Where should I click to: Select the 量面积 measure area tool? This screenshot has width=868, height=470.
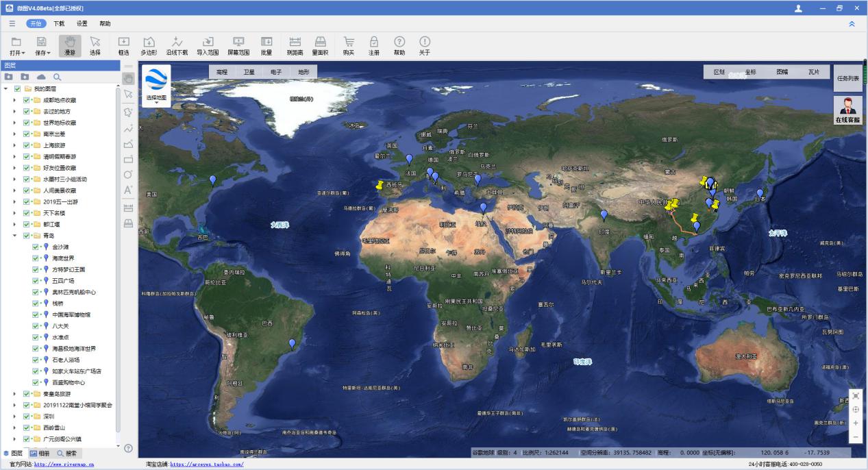pyautogui.click(x=320, y=45)
